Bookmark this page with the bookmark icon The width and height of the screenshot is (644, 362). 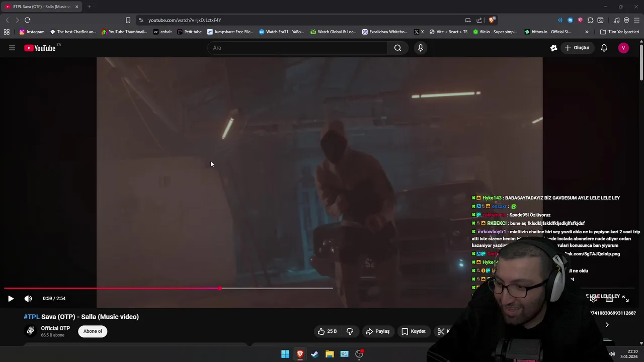(x=128, y=20)
